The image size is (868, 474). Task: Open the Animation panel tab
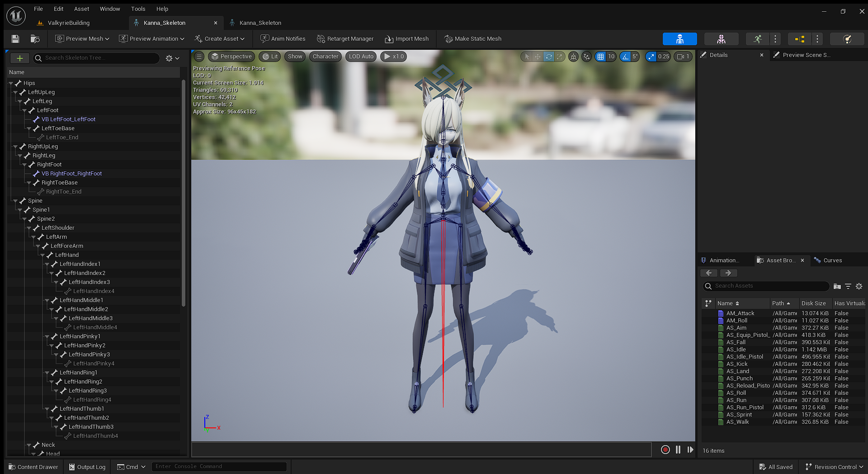[x=724, y=260]
